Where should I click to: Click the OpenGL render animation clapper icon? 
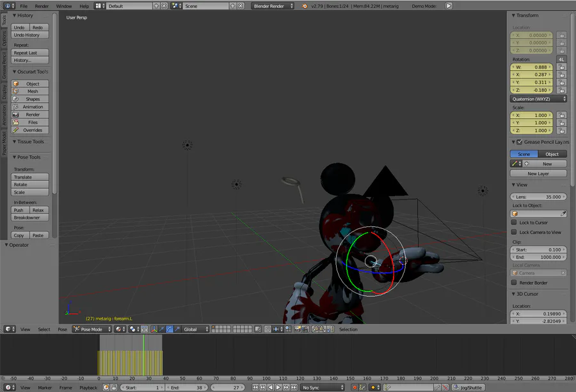[x=305, y=329]
